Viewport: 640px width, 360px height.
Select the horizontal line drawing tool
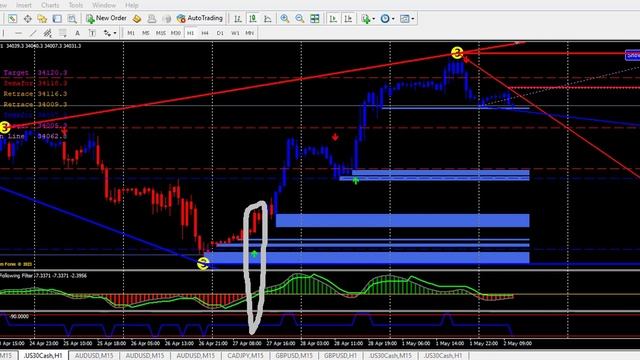click(x=18, y=33)
